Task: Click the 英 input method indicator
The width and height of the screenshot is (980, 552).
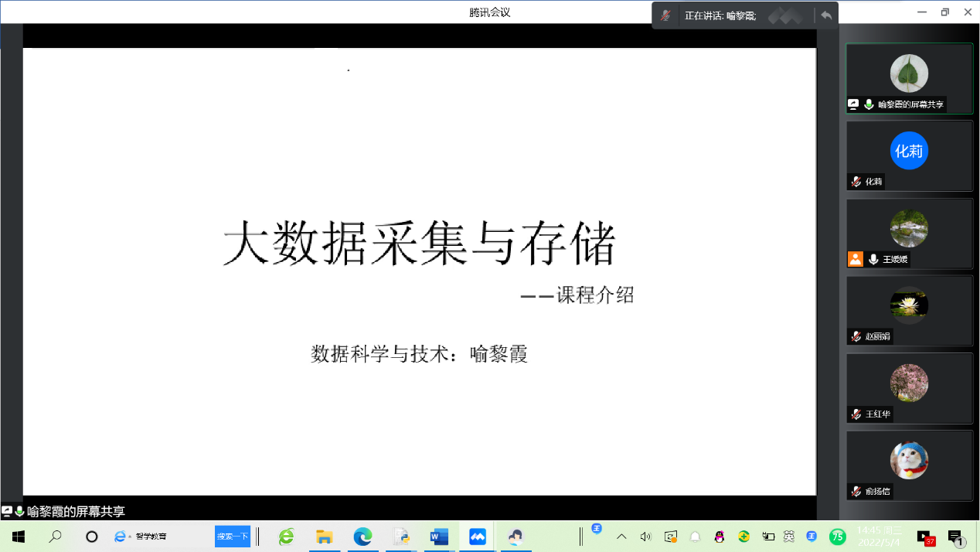Action: point(788,537)
